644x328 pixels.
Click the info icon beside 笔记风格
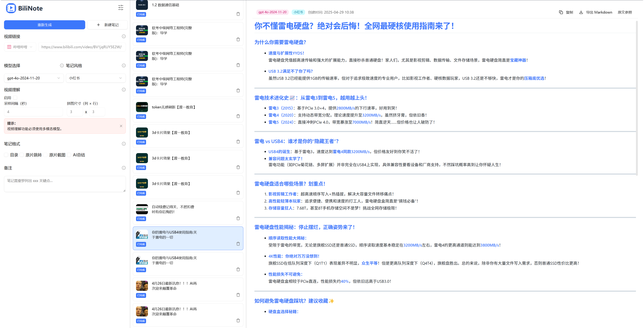[x=123, y=65]
